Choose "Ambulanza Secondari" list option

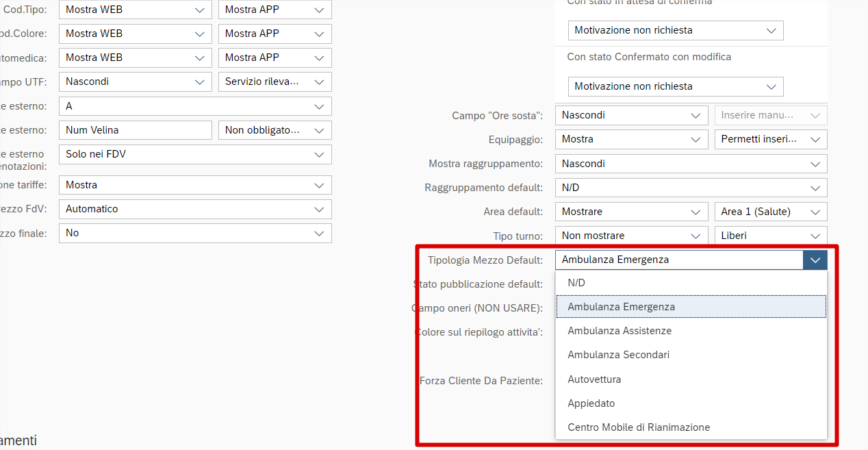618,355
